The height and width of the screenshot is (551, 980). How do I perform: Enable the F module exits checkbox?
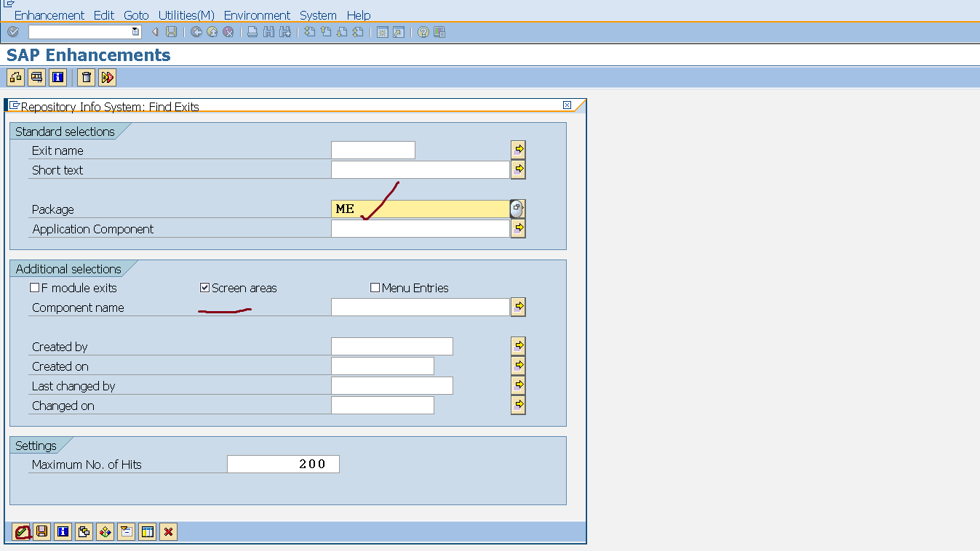pos(34,287)
